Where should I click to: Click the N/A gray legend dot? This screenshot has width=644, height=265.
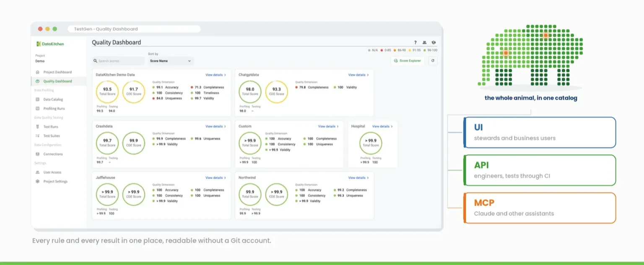click(369, 50)
